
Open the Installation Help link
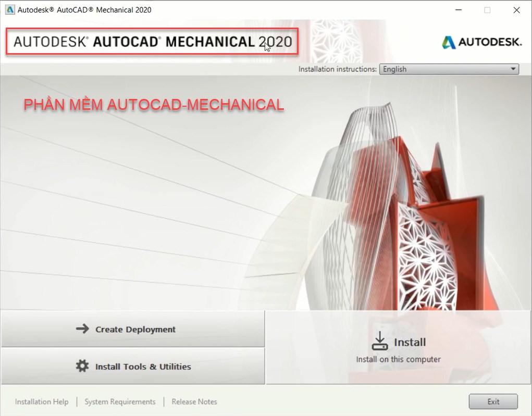coord(42,402)
